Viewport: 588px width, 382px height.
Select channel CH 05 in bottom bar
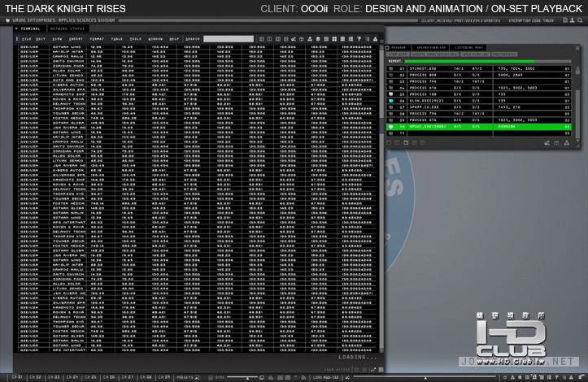(90, 377)
